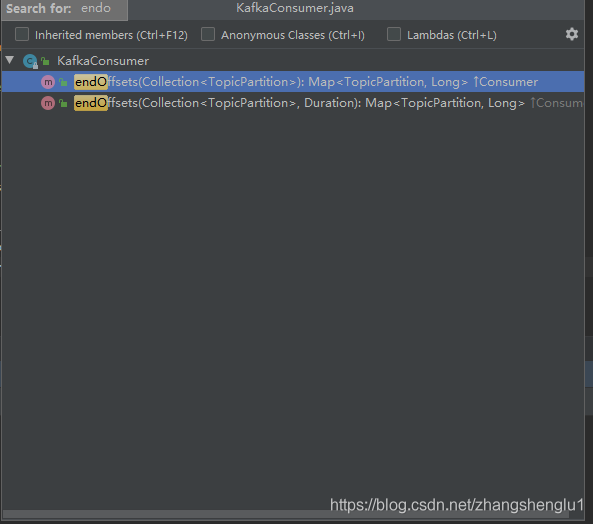Click the public lock icon on the first endOffsets row
Image resolution: width=593 pixels, height=524 pixels.
point(63,82)
